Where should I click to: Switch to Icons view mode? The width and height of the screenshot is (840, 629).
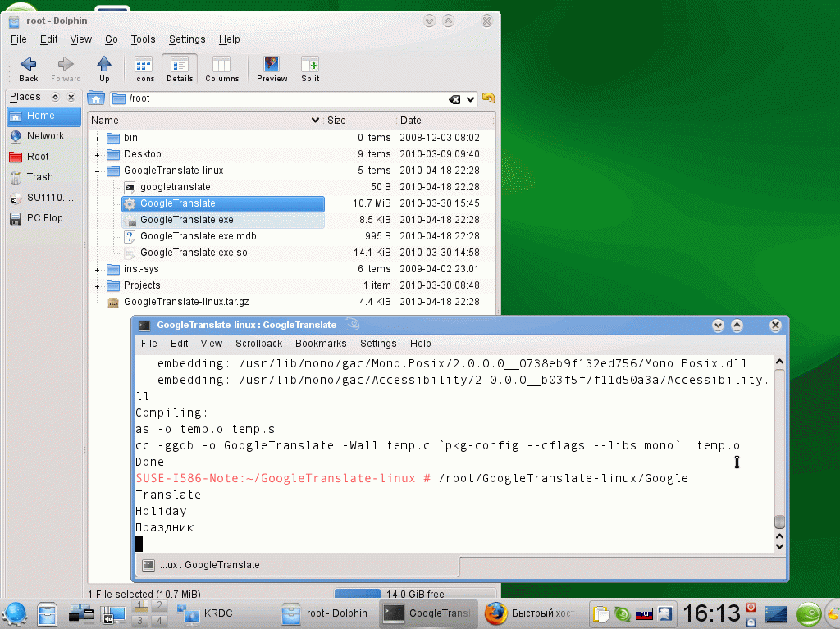144,70
